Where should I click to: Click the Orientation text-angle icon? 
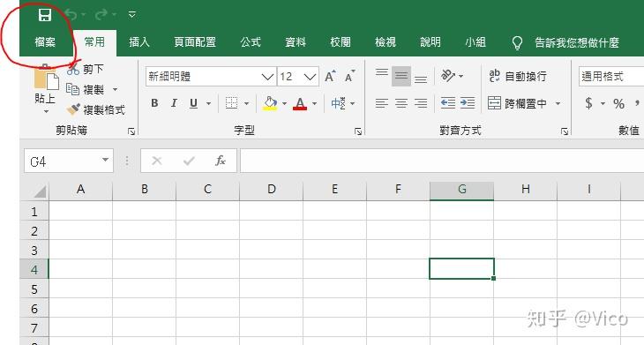click(x=448, y=76)
